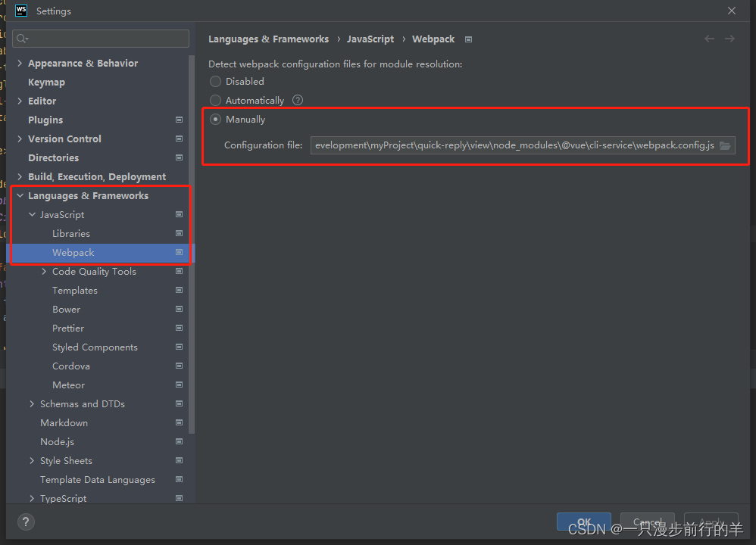Click the project-level icon beside Webpack breadcrumb
Screen dimensions: 756x545
click(x=468, y=39)
